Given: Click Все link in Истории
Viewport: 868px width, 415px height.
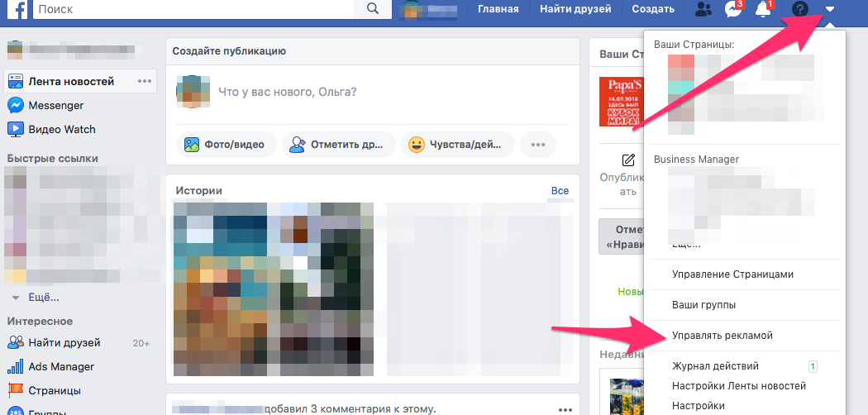Looking at the screenshot, I should tap(560, 190).
